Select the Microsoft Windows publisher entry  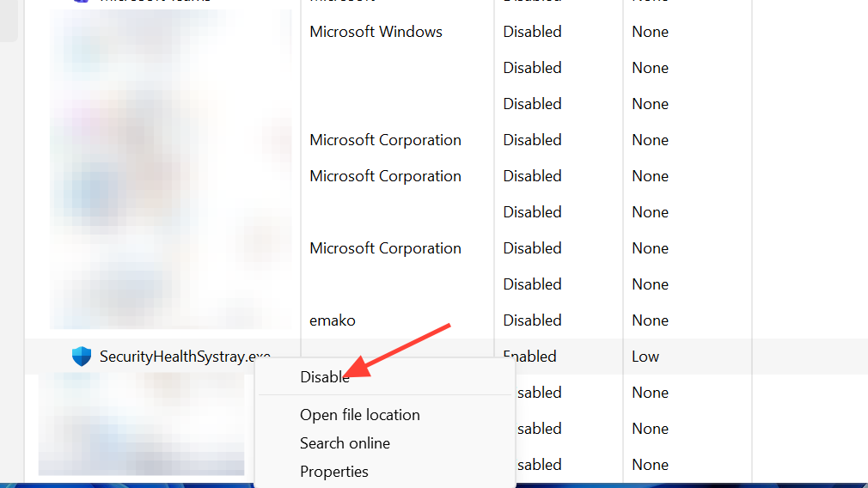[376, 32]
